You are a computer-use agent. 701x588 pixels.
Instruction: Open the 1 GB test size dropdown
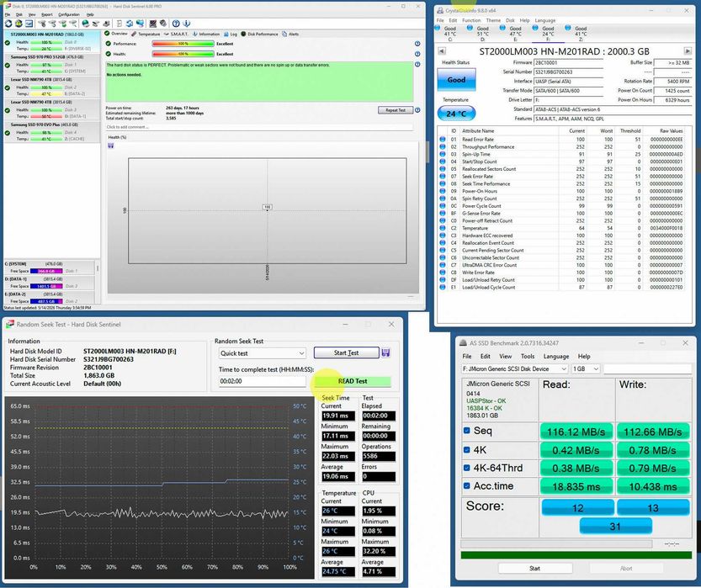pyautogui.click(x=586, y=368)
